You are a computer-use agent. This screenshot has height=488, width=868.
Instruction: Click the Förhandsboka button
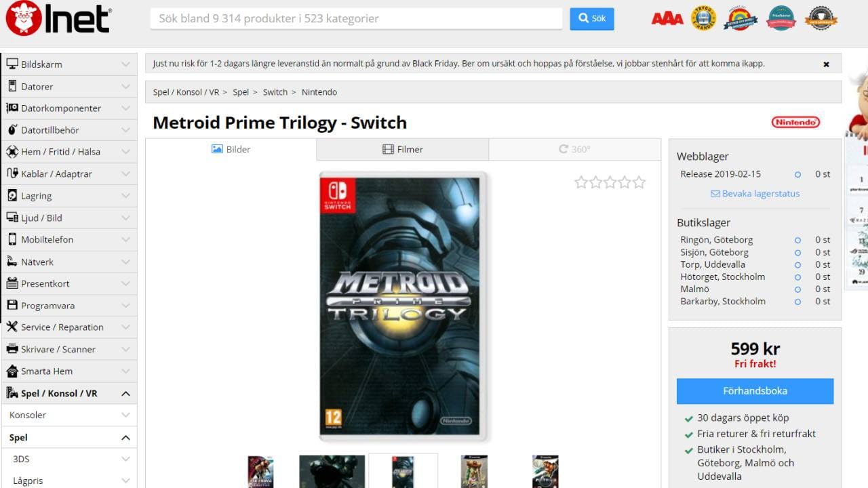click(755, 391)
